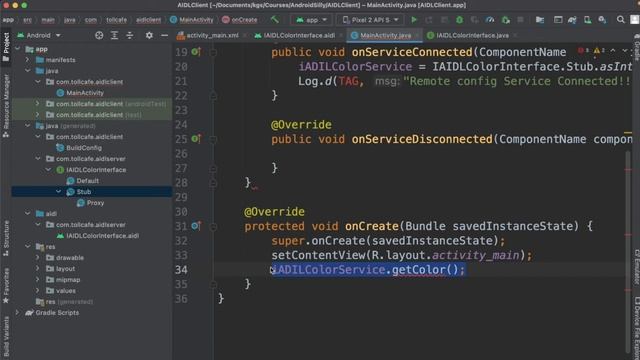The width and height of the screenshot is (640, 360).
Task: Click the editor vertical scrollbar
Action: [x=628, y=251]
